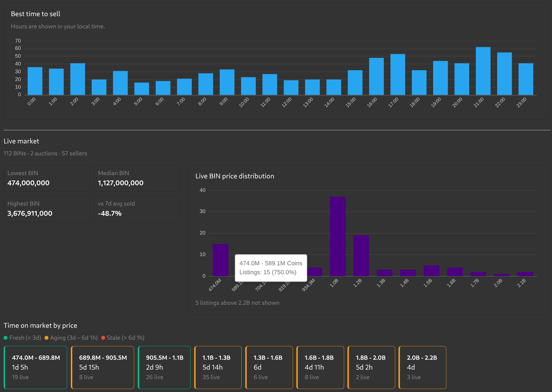The image size is (552, 392).
Task: Click the 5:00 bar in the hourly chart
Action: [x=142, y=89]
